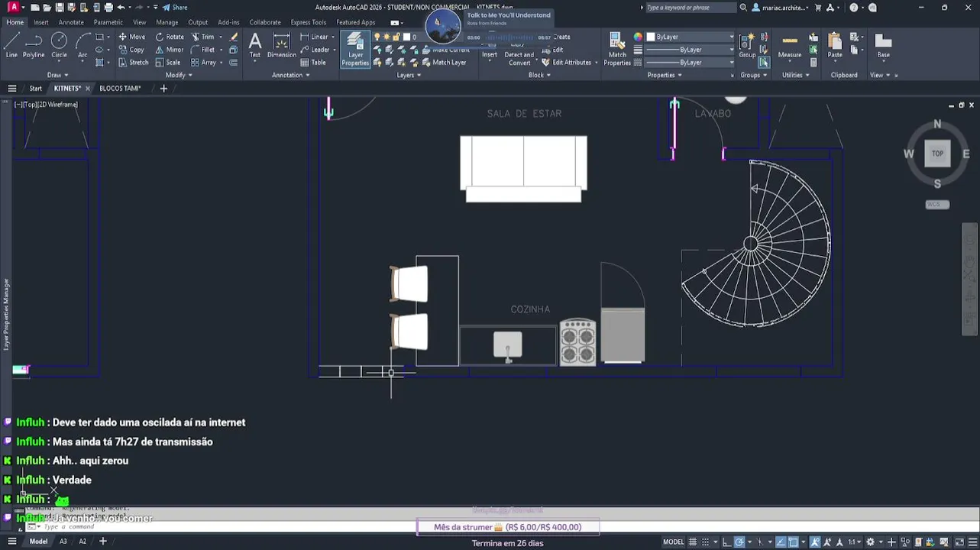Click the Erase tool icon
This screenshot has width=980, height=550.
click(x=234, y=37)
